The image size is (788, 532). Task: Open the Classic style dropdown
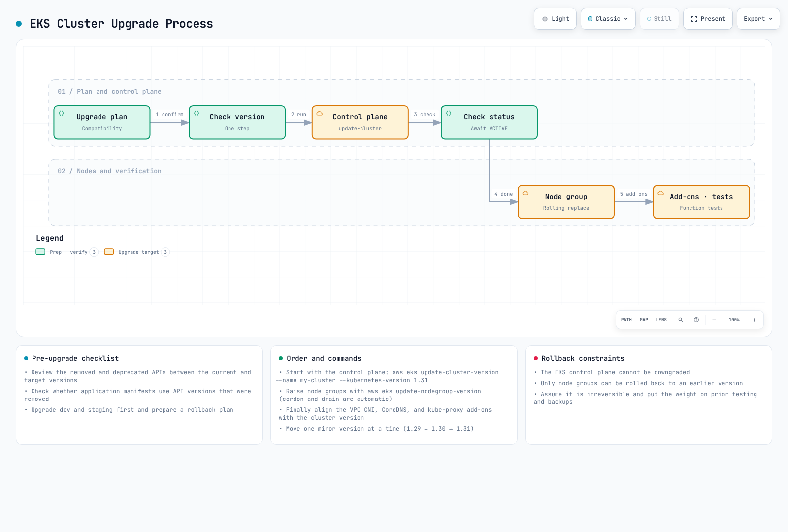pos(608,19)
